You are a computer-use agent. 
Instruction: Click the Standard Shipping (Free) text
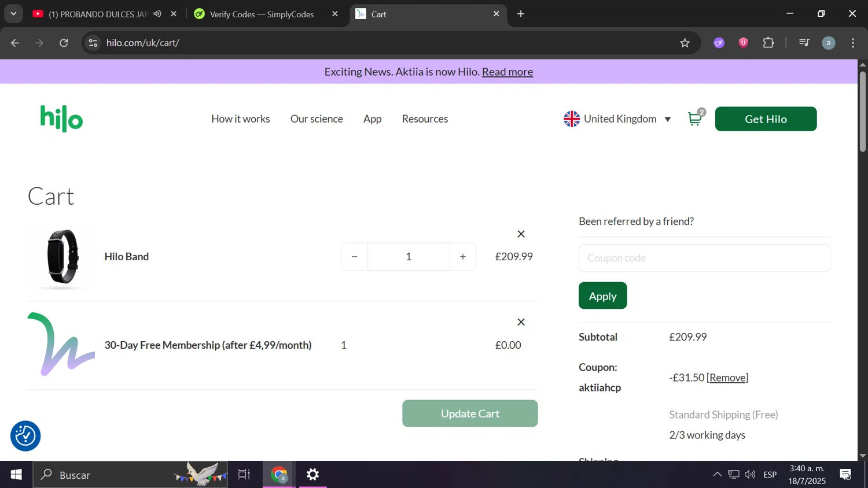(723, 415)
